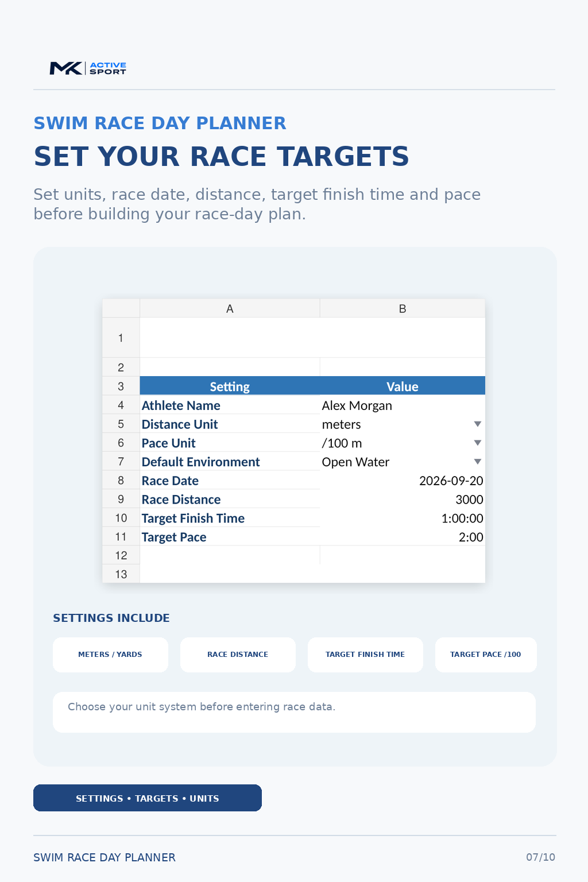Open the Default Environment dropdown arrow
The height and width of the screenshot is (882, 588).
[x=477, y=462]
